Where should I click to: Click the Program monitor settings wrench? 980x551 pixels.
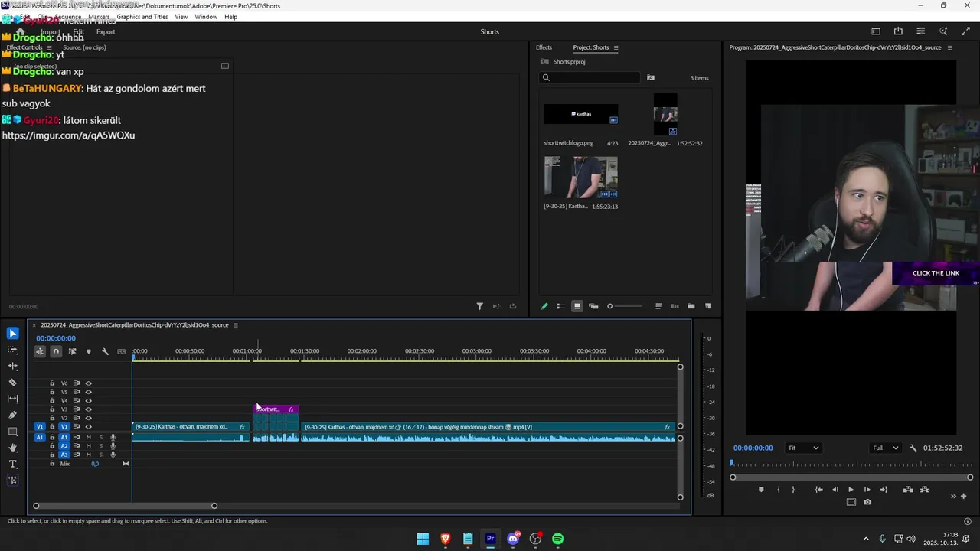click(913, 448)
